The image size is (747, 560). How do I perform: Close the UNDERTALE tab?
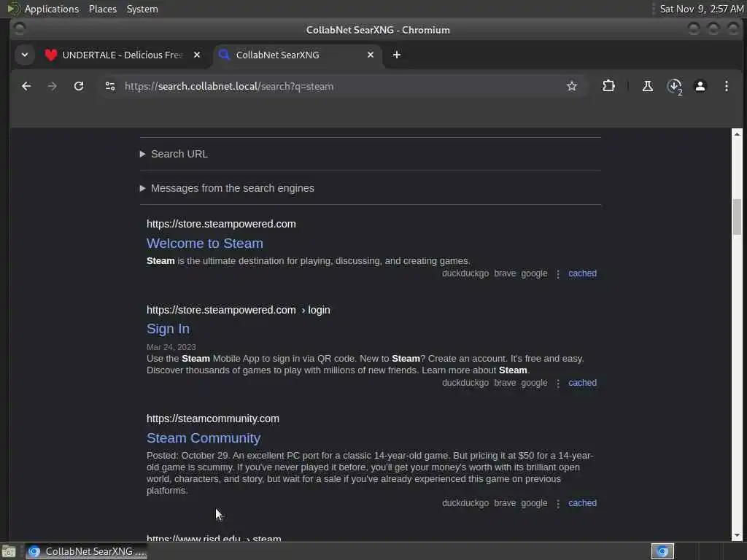coord(197,55)
